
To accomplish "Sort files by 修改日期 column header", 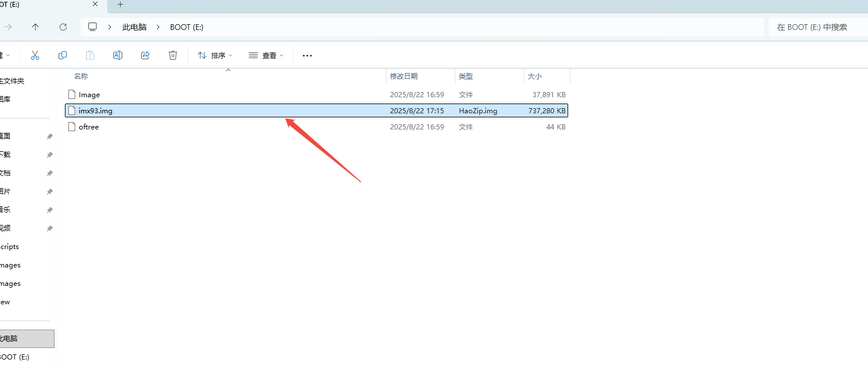I will [x=404, y=76].
